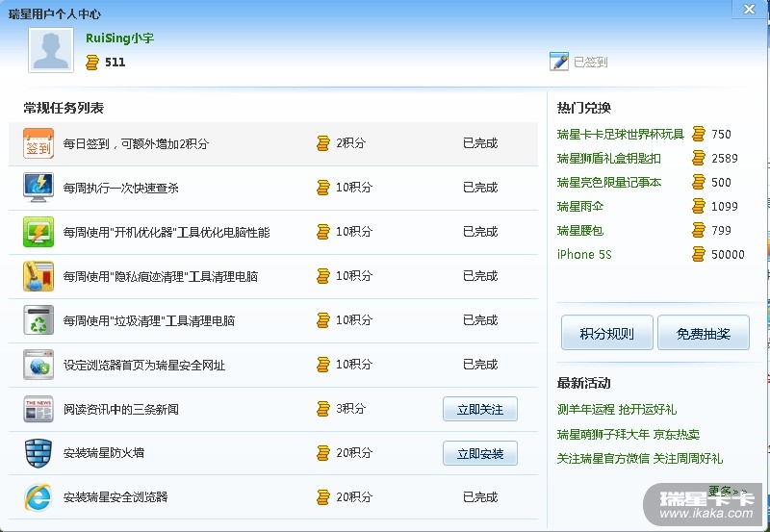Close the 瑞星用户个人中心 window
The image size is (770, 532).
point(750,9)
